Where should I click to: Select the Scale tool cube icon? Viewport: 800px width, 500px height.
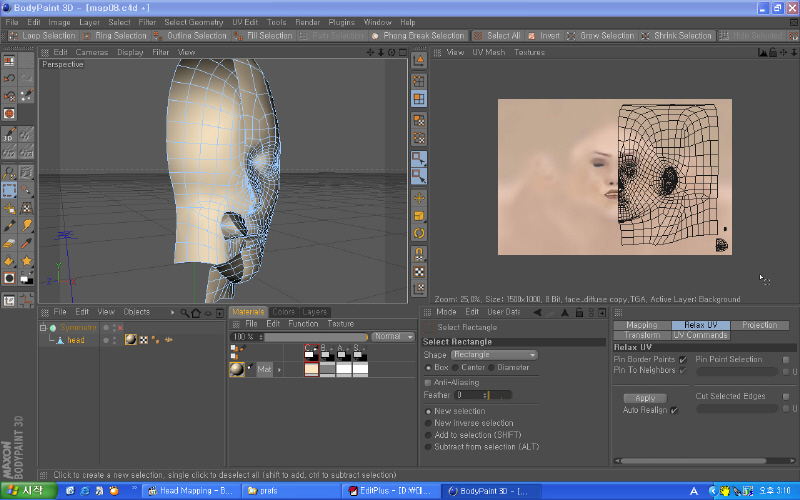point(419,216)
